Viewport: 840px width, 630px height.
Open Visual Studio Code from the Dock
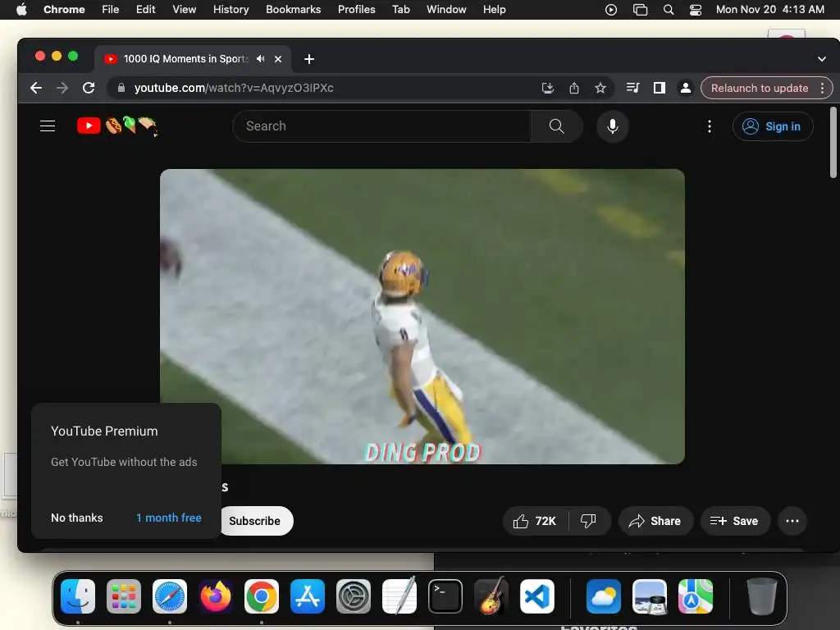(x=537, y=596)
